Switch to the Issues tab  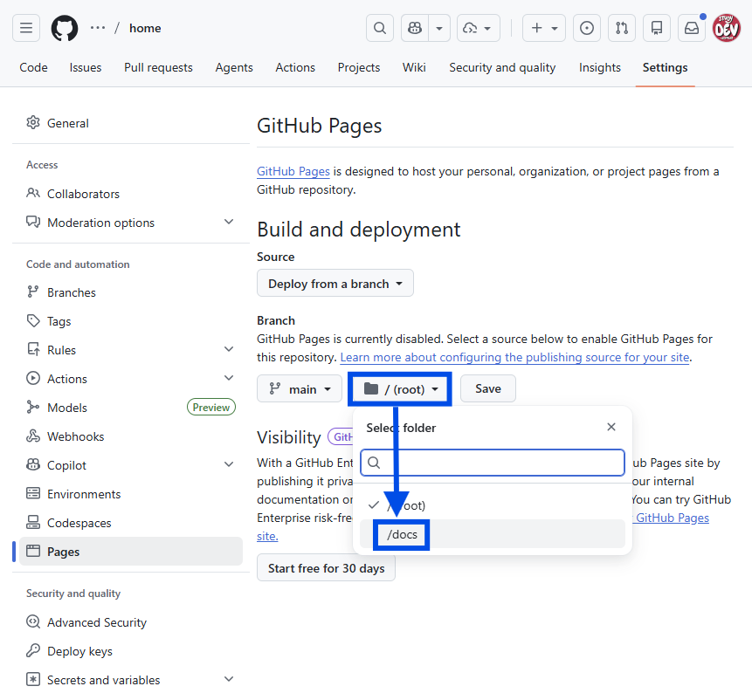[x=86, y=67]
